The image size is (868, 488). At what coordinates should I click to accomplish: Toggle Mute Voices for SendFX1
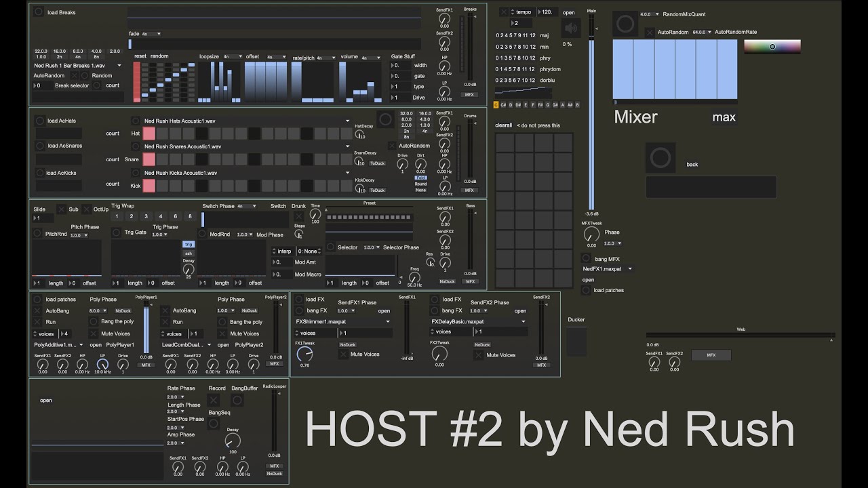click(x=343, y=354)
